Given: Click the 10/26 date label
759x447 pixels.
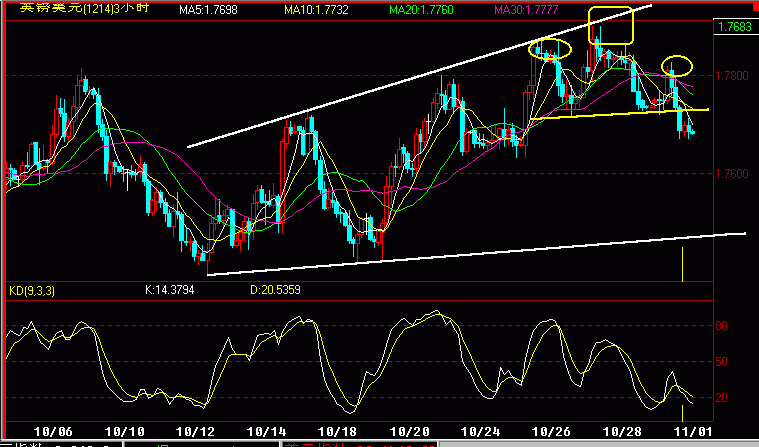Looking at the screenshot, I should click(x=551, y=431).
